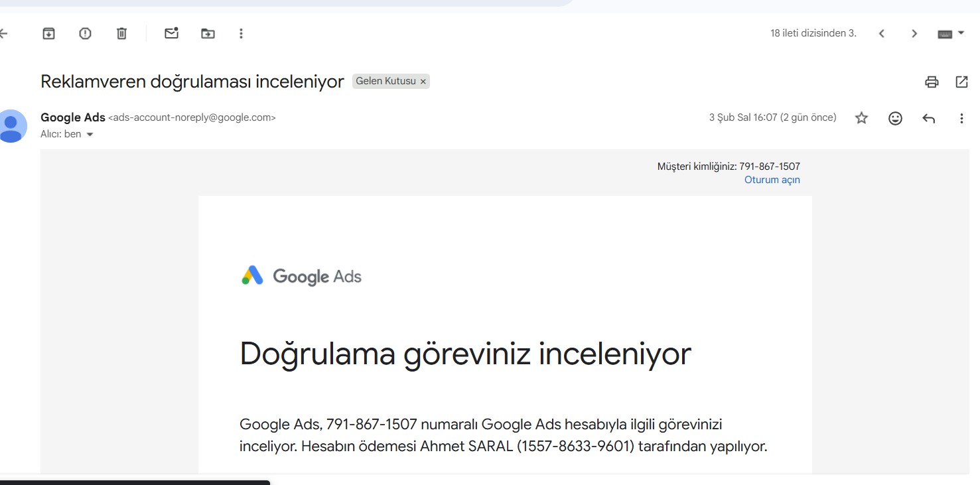
Task: Click the Google Ads logo in the email
Action: click(301, 276)
